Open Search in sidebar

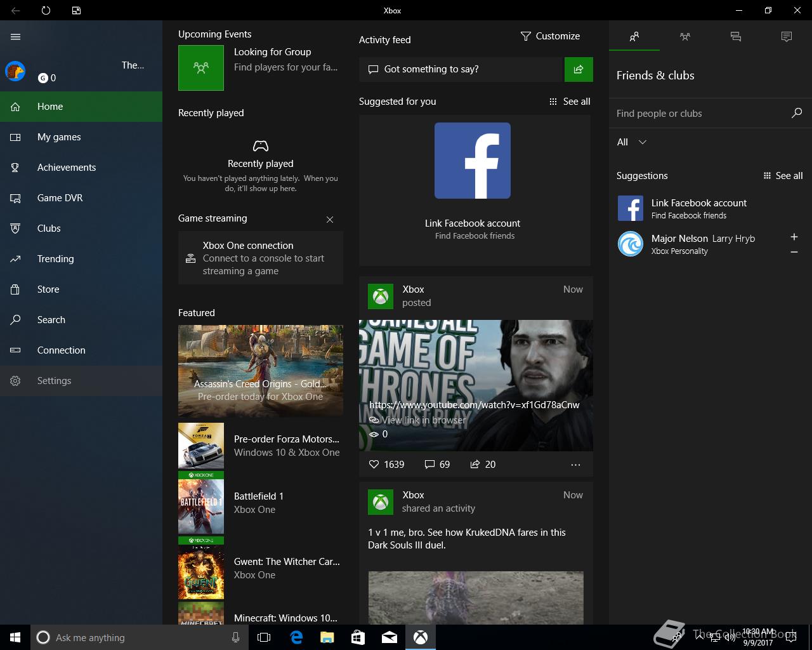click(81, 320)
